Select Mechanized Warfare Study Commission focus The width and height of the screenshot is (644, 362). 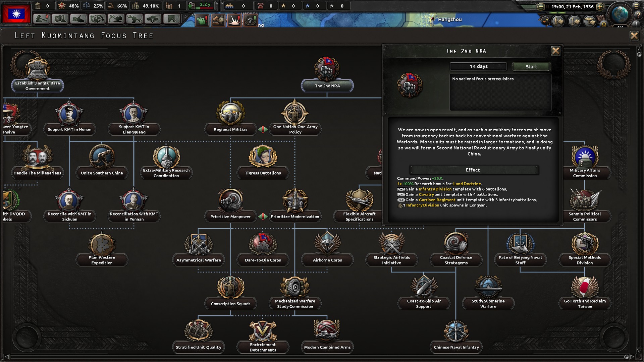coord(295,292)
